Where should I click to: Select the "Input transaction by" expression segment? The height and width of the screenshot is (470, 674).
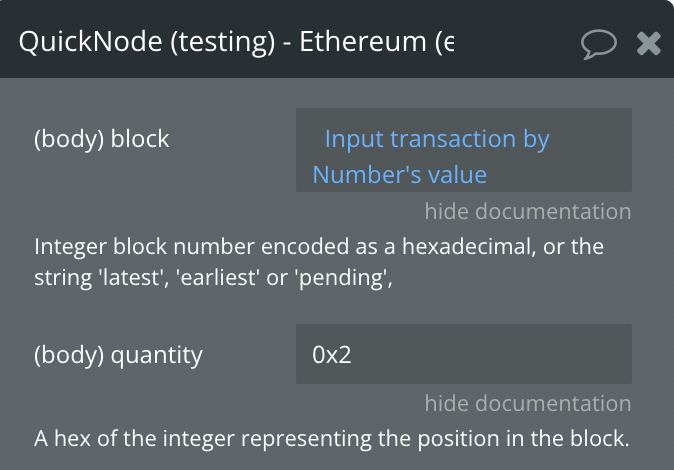point(437,139)
